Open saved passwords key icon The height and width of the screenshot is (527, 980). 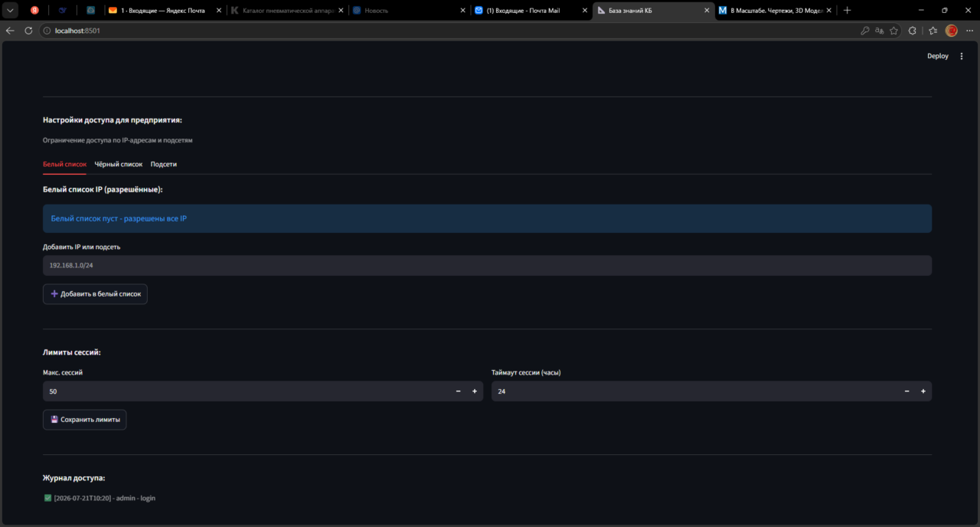[x=865, y=31]
